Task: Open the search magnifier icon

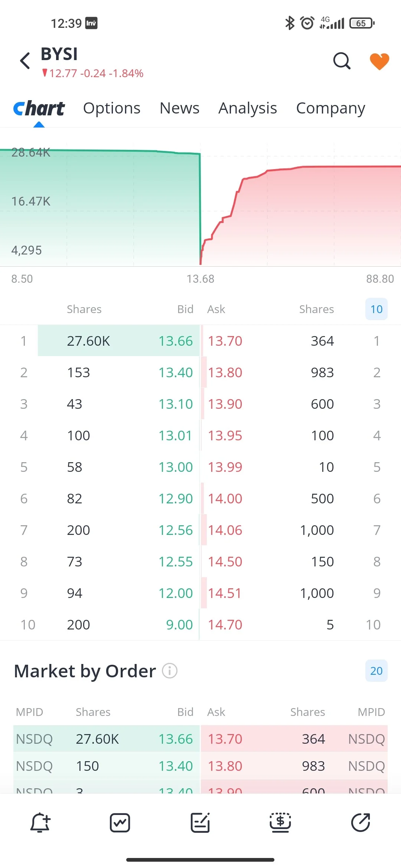Action: click(x=342, y=61)
